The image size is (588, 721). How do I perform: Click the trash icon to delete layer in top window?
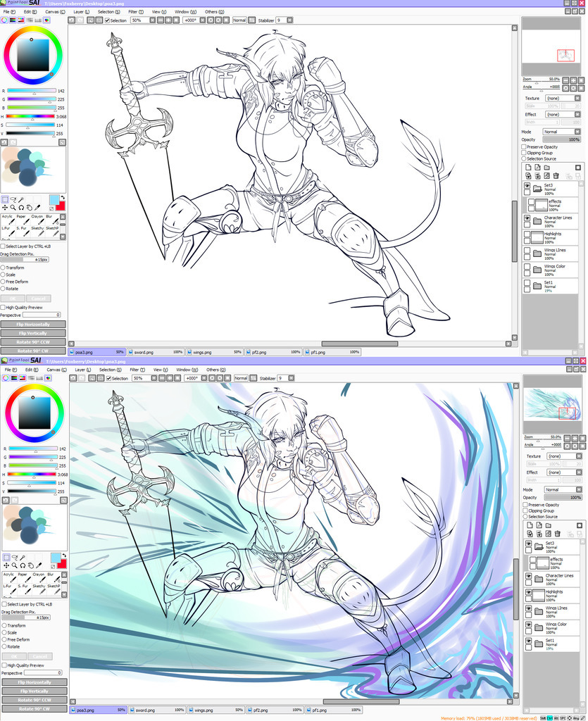pyautogui.click(x=556, y=176)
